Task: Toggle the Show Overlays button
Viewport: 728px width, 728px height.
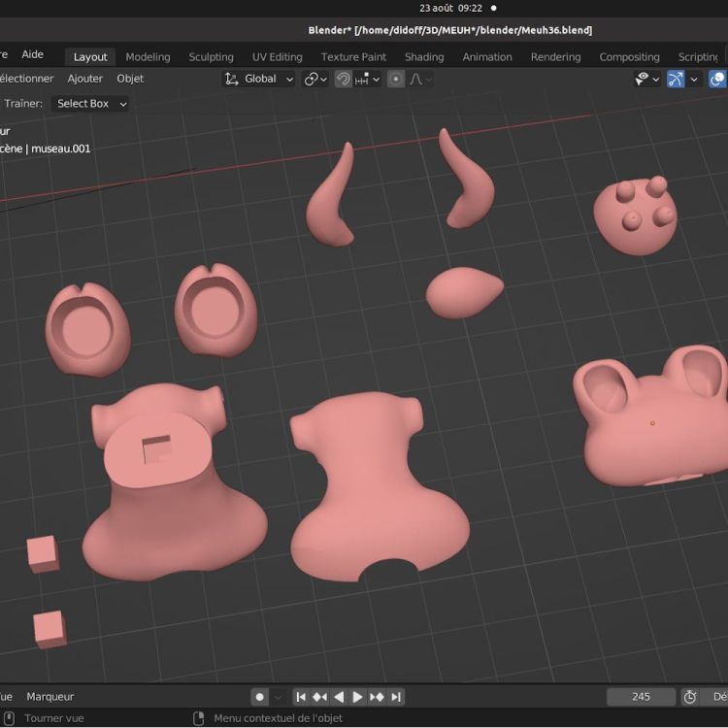Action: click(x=717, y=79)
